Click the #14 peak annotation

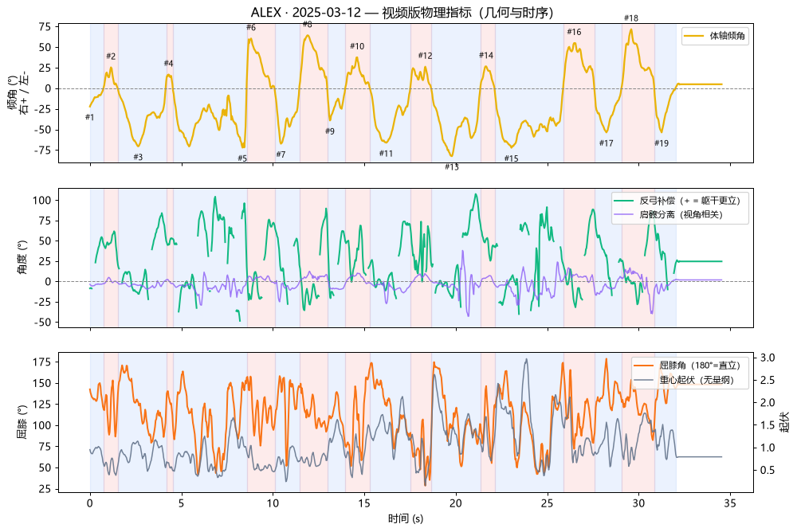486,56
